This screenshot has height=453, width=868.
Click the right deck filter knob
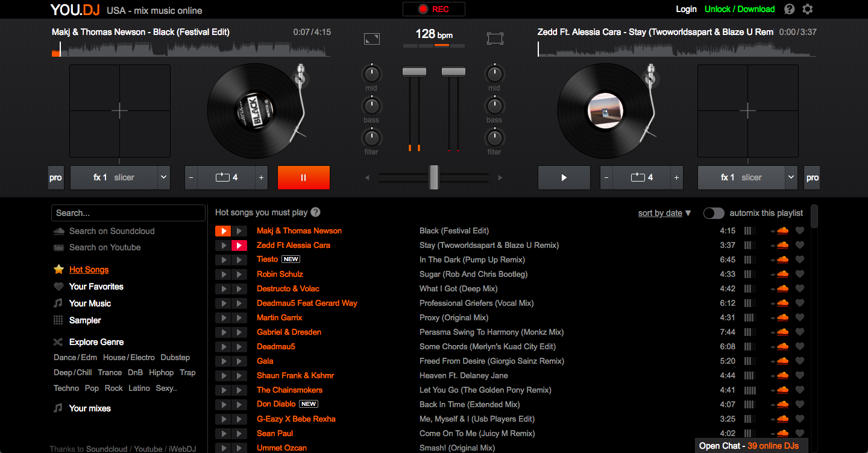pyautogui.click(x=494, y=138)
